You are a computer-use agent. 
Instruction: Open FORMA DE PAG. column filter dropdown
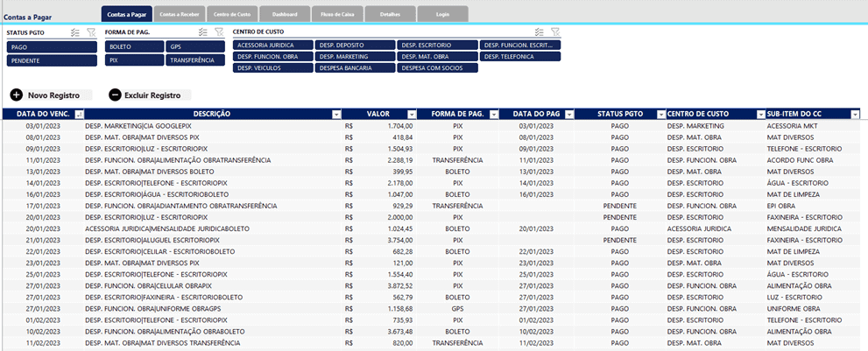494,114
